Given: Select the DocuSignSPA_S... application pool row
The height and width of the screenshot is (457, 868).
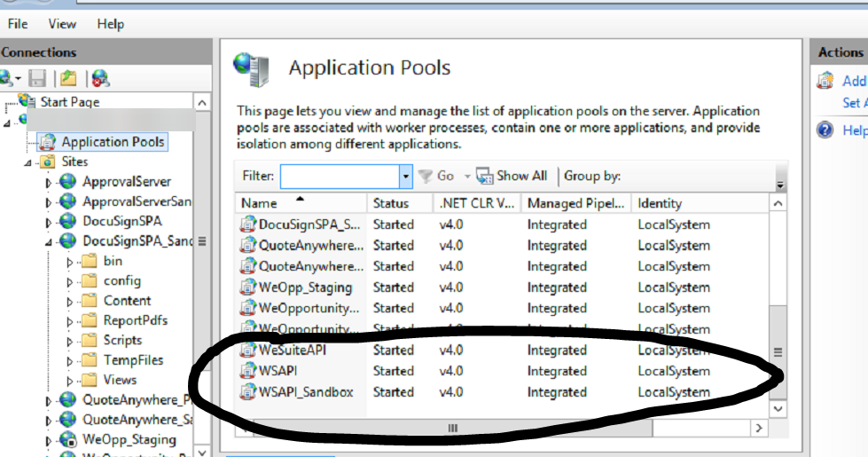Looking at the screenshot, I should point(502,225).
